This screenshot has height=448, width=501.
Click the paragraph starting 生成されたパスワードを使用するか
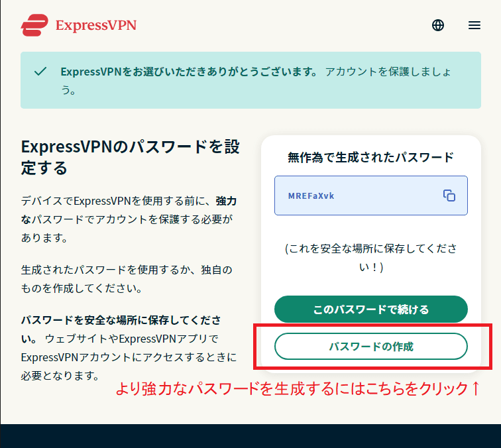[x=127, y=279]
